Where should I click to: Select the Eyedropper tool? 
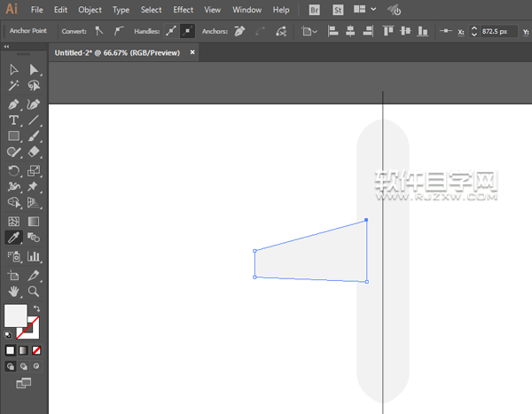[x=14, y=238]
